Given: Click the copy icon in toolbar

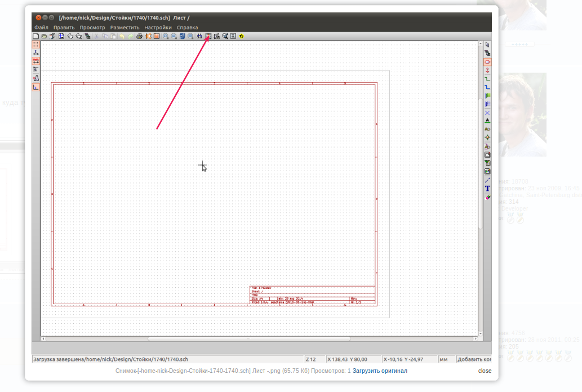Looking at the screenshot, I should 105,36.
